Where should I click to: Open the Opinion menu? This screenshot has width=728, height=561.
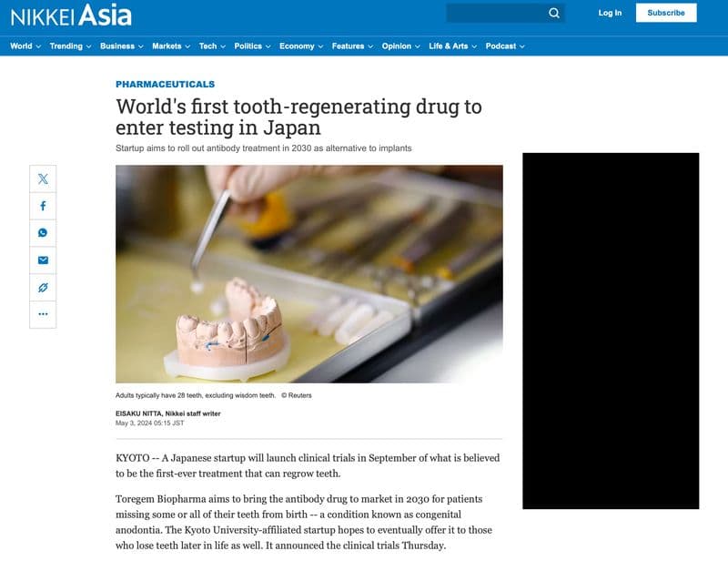coord(400,46)
